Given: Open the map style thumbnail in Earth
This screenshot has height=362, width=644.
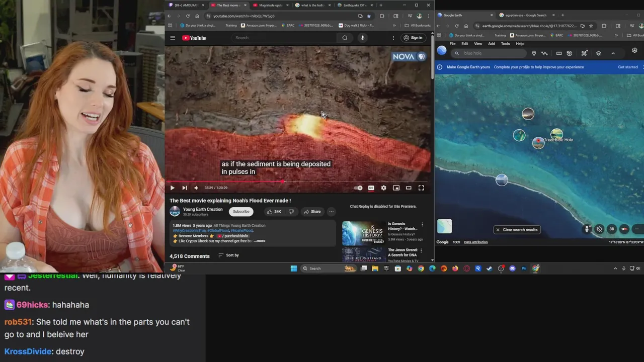Looking at the screenshot, I should click(444, 226).
